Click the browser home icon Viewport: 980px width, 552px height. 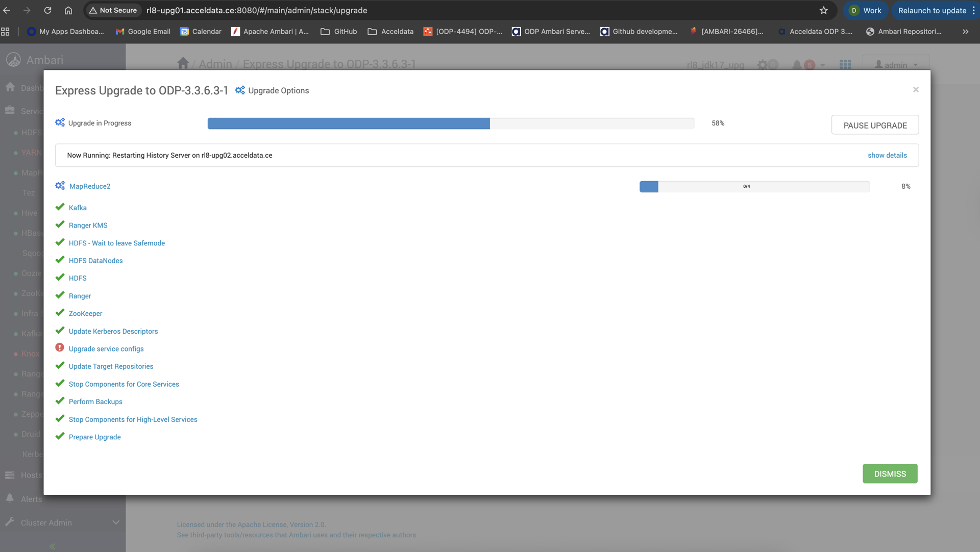point(68,10)
